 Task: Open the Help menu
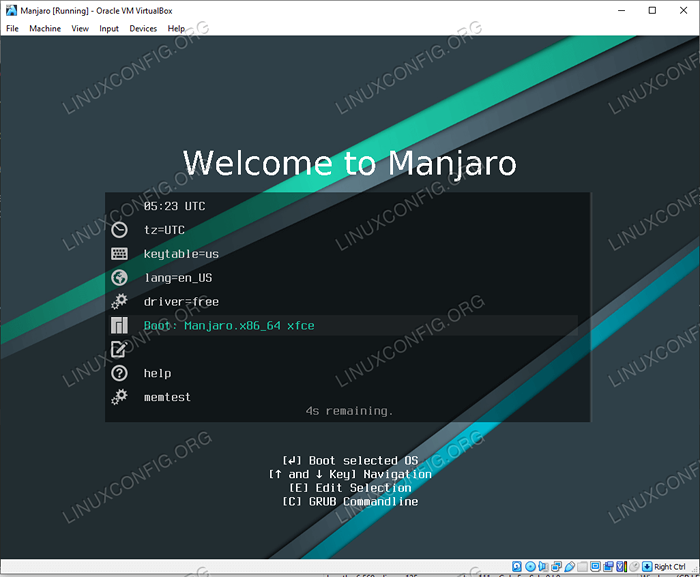176,29
